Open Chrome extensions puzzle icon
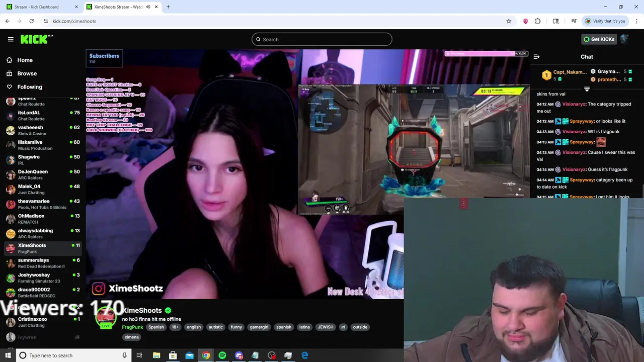This screenshot has width=644, height=362. (538, 21)
